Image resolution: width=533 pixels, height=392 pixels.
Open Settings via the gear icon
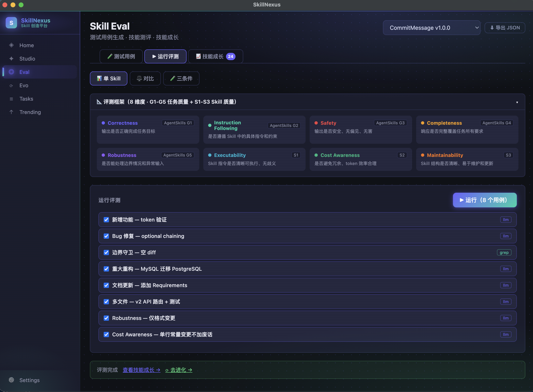(11, 380)
